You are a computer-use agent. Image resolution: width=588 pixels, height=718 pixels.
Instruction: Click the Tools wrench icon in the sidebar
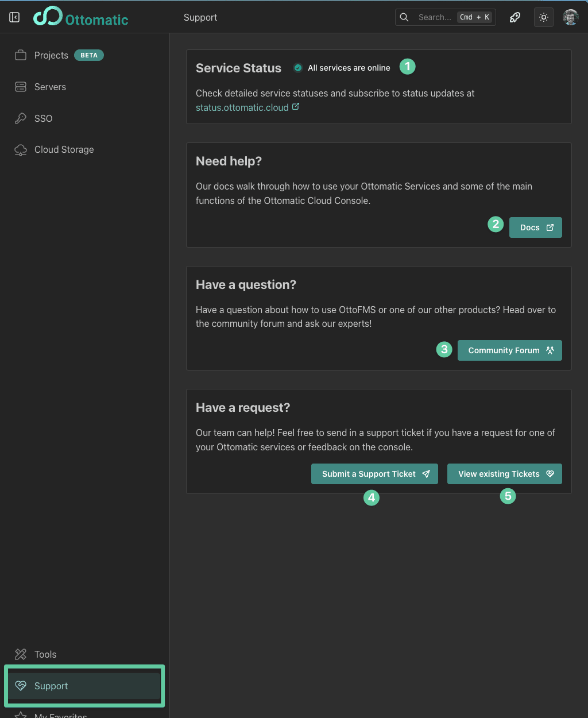click(21, 654)
